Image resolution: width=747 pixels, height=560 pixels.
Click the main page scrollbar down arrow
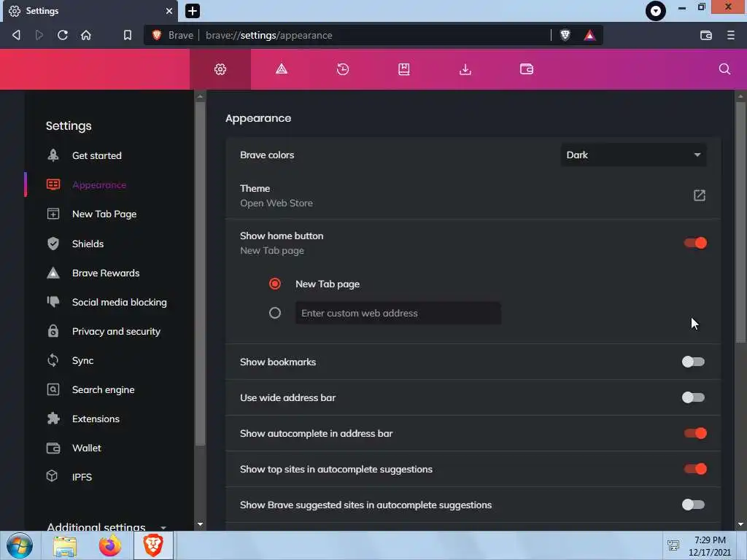pos(740,524)
